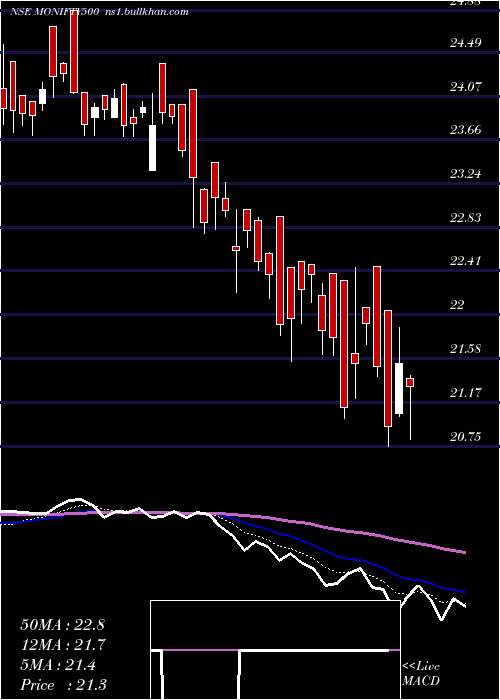Click the MACD histogram box
The width and height of the screenshot is (500, 700).
[275, 650]
